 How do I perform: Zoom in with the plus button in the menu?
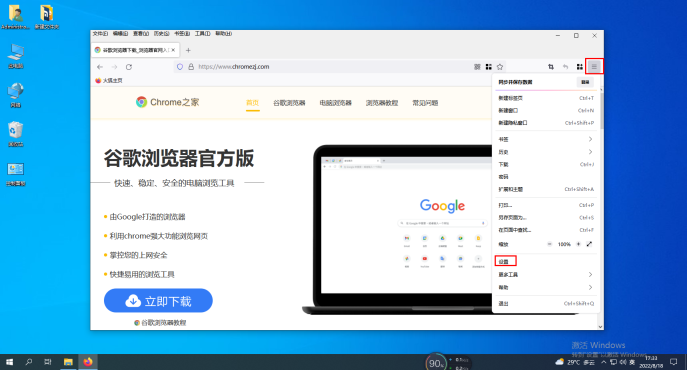[x=578, y=244]
